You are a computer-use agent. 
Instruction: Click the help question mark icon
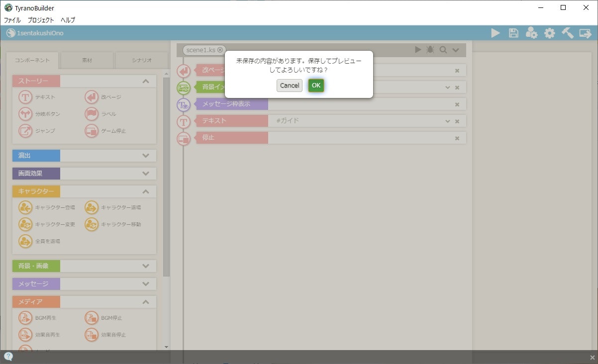click(8, 357)
